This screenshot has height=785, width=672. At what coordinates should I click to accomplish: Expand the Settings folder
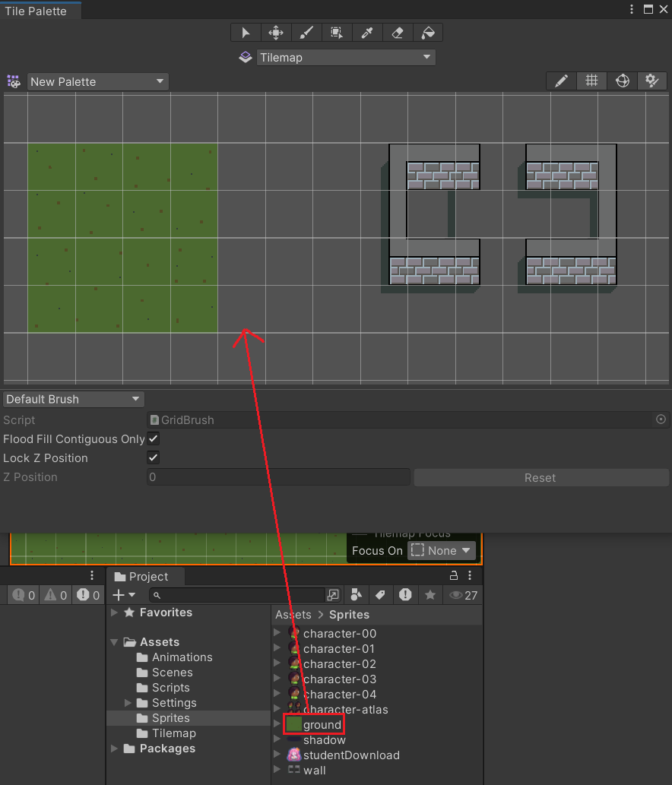[x=128, y=703]
